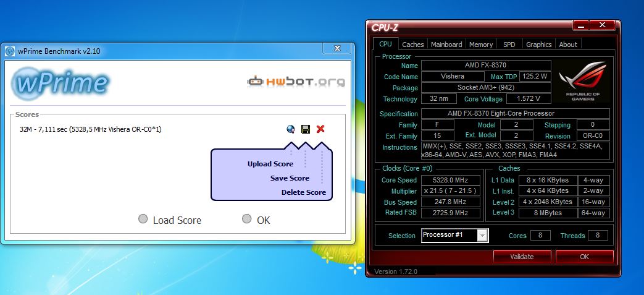Click the 125.2 W Max TDP value
Screen dimensions: 644x295
pyautogui.click(x=535, y=77)
